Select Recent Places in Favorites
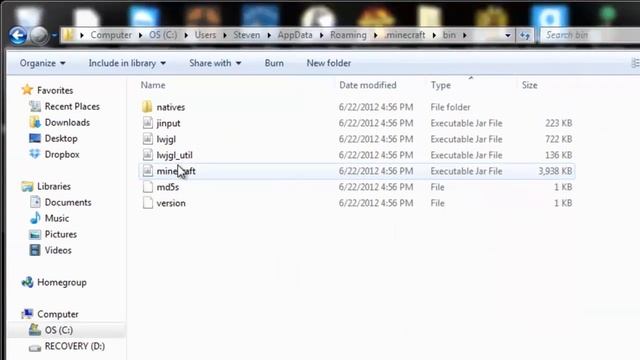This screenshot has height=360, width=640. [x=72, y=107]
